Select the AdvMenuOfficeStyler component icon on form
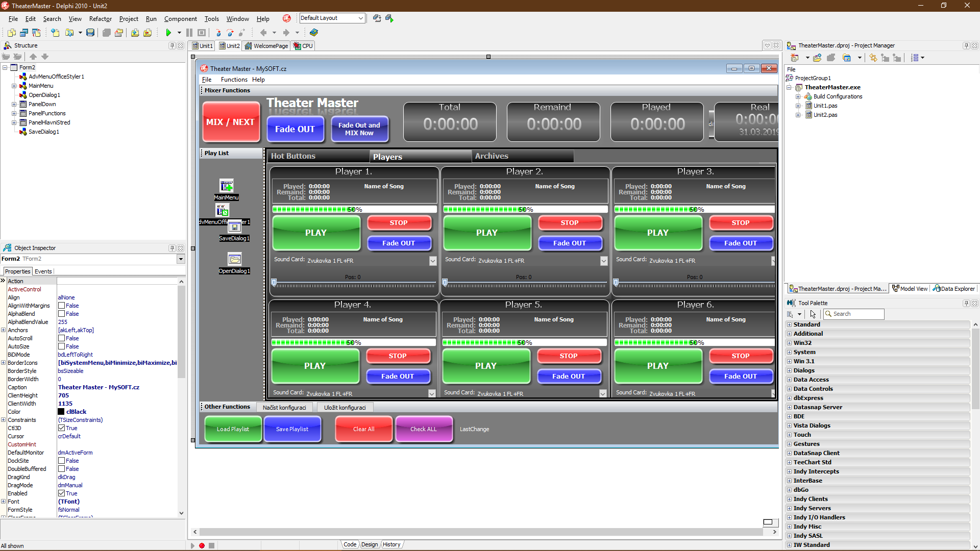980x551 pixels. pos(222,210)
